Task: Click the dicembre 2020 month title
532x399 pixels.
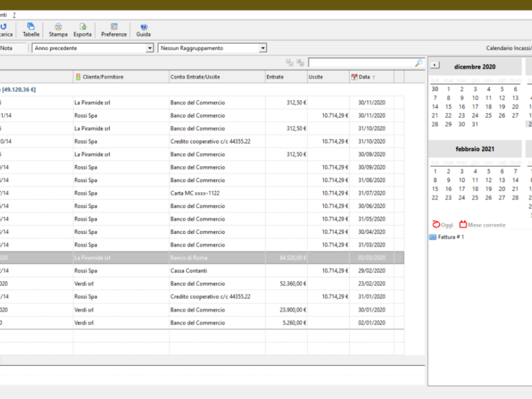Action: point(475,67)
